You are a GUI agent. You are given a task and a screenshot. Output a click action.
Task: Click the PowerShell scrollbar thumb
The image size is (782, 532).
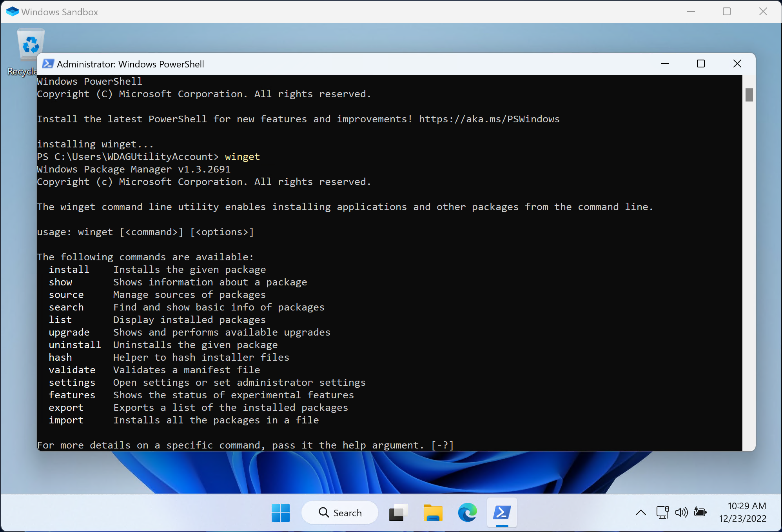click(749, 95)
